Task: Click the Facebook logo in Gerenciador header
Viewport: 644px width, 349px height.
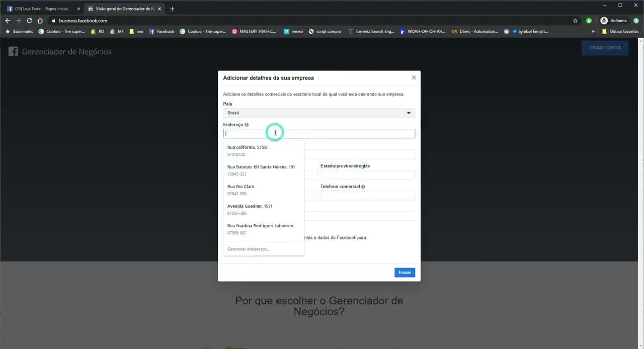Action: point(13,51)
